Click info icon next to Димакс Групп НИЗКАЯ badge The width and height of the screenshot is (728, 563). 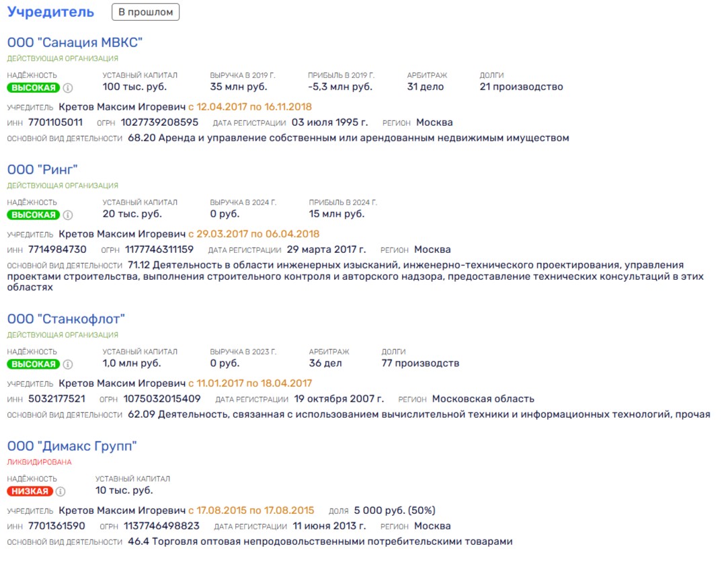click(60, 492)
